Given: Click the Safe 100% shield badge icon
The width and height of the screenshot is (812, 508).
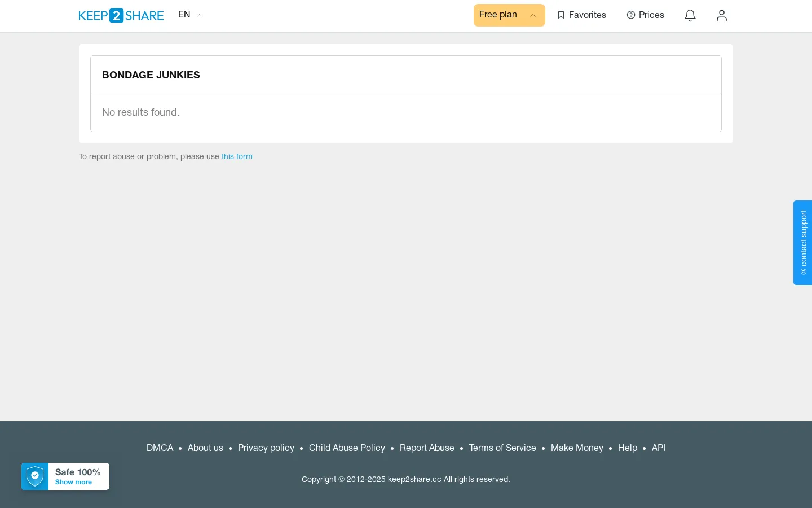Looking at the screenshot, I should tap(35, 476).
